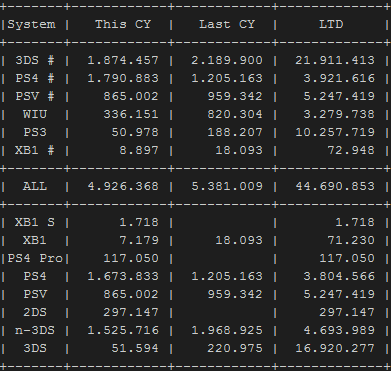Click n-3DS last-year value 1.968.925
The height and width of the screenshot is (371, 391).
click(227, 330)
